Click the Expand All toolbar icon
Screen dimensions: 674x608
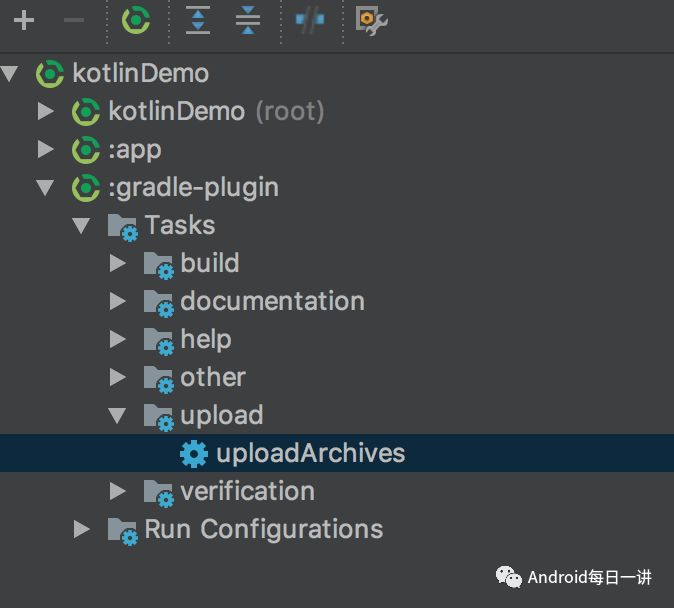point(198,20)
